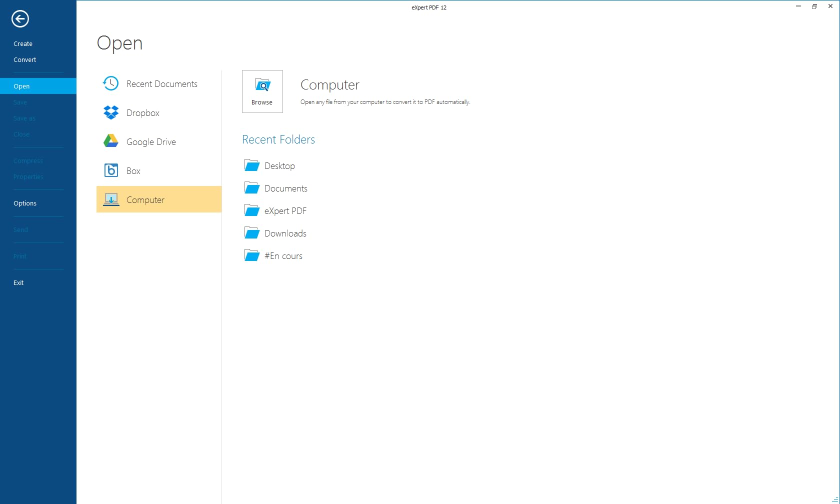Image resolution: width=840 pixels, height=504 pixels.
Task: Click the back arrow icon
Action: pos(20,19)
